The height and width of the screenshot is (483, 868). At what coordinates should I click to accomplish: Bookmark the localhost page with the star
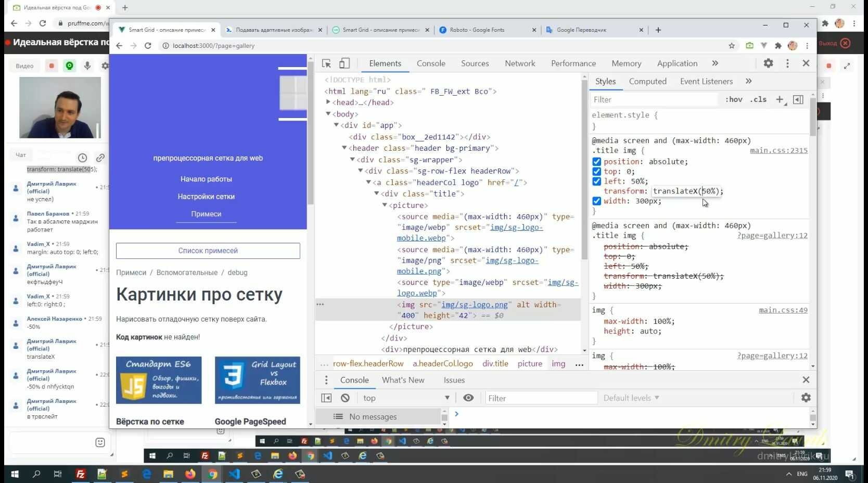pyautogui.click(x=732, y=46)
